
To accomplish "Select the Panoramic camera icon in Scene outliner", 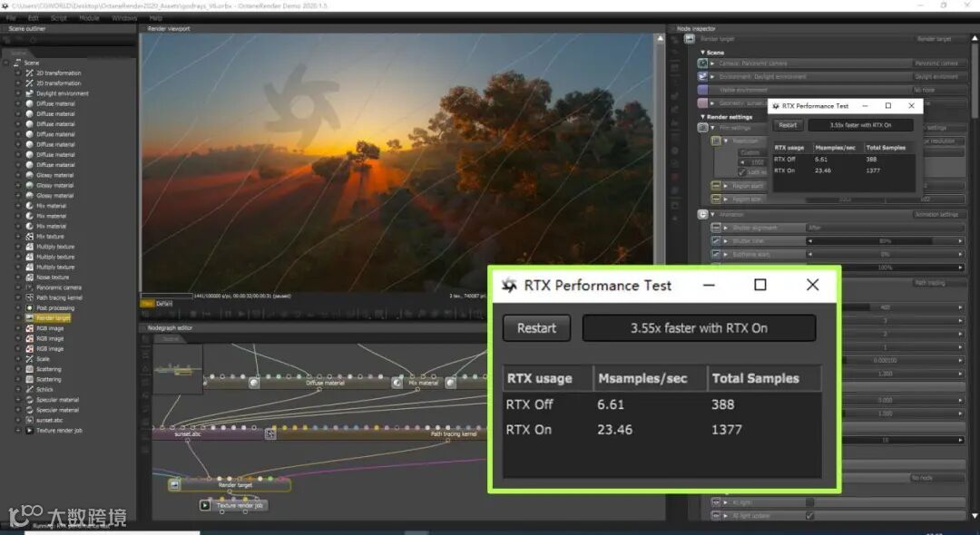I will (x=29, y=287).
